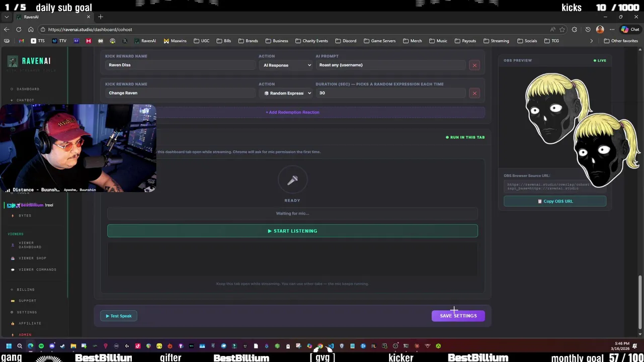Viewport: 644px width, 362px height.
Task: Save settings with the purple button
Action: tap(458, 316)
